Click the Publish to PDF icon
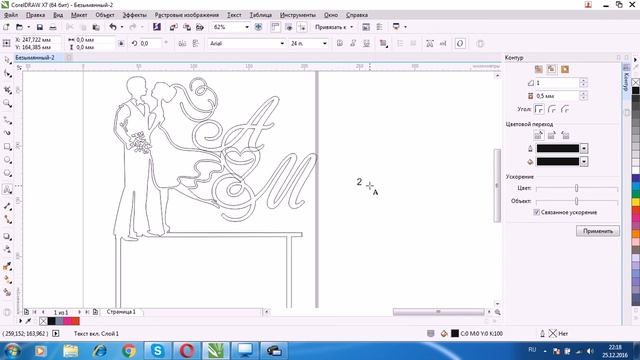This screenshot has width=640, height=360. tap(200, 27)
